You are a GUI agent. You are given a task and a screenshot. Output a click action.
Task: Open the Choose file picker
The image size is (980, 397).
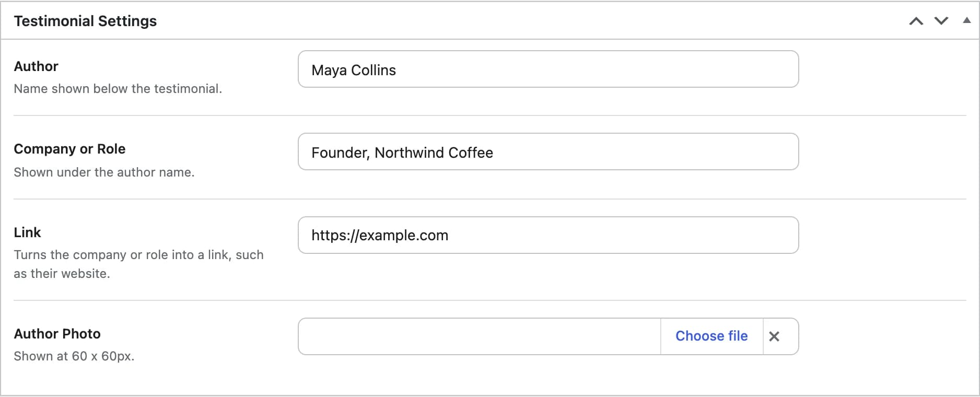pyautogui.click(x=711, y=336)
